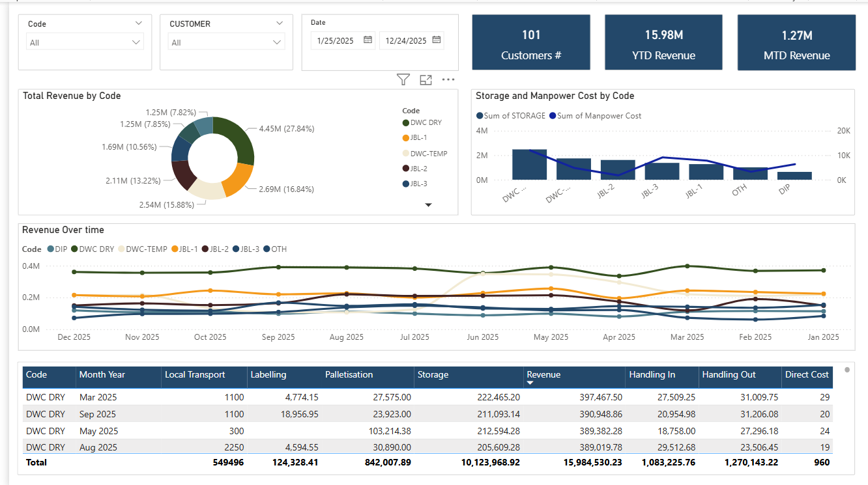Click the More options ellipsis icon
The height and width of the screenshot is (485, 868).
(448, 79)
